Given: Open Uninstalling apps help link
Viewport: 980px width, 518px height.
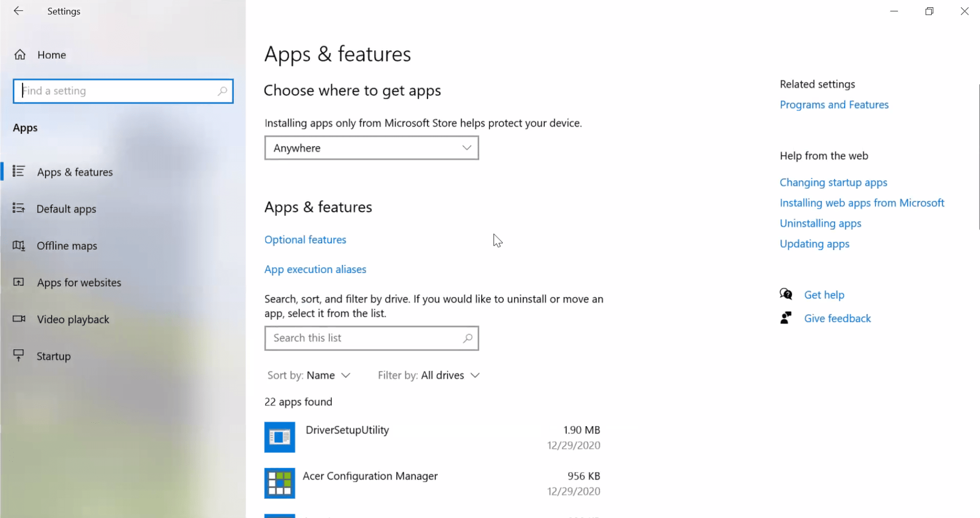Looking at the screenshot, I should (x=820, y=223).
